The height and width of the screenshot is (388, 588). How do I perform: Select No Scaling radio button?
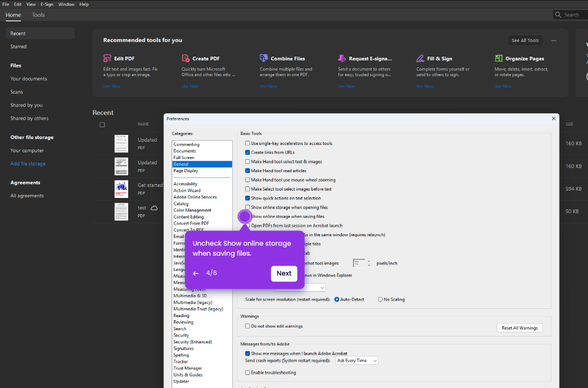coord(380,299)
